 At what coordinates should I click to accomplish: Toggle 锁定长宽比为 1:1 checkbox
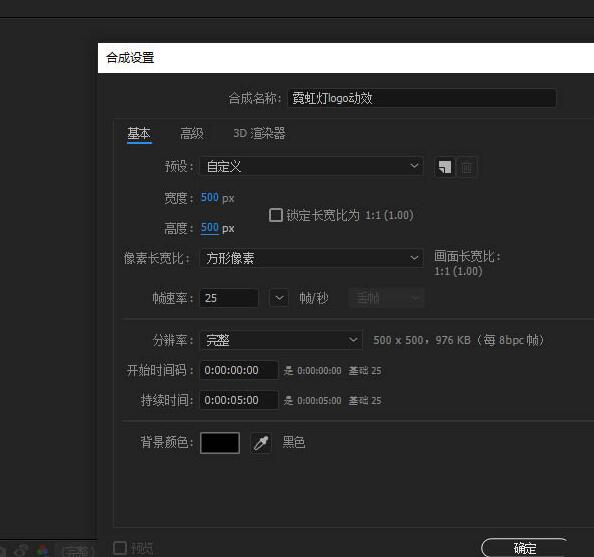275,215
